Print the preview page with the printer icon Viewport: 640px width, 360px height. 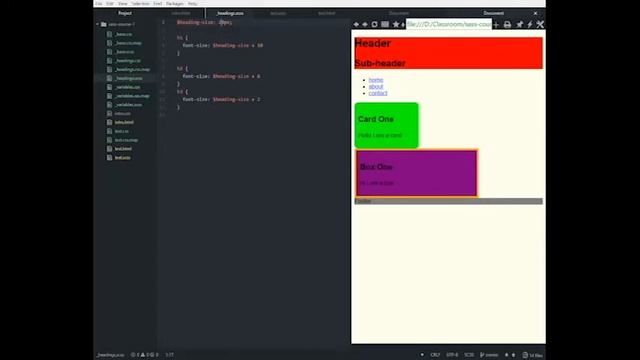507,24
